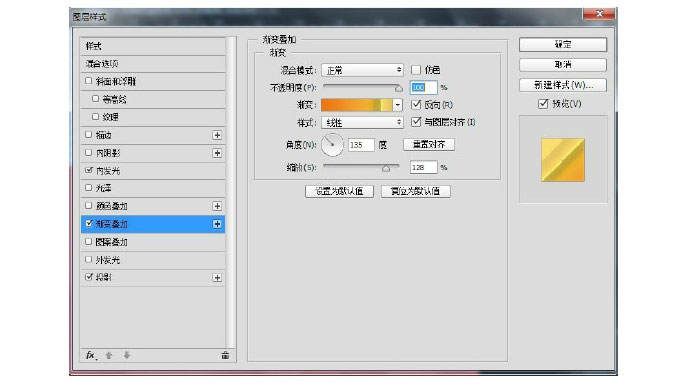The width and height of the screenshot is (690, 384).
Task: Open the fx effects menu icon
Action: [91, 355]
